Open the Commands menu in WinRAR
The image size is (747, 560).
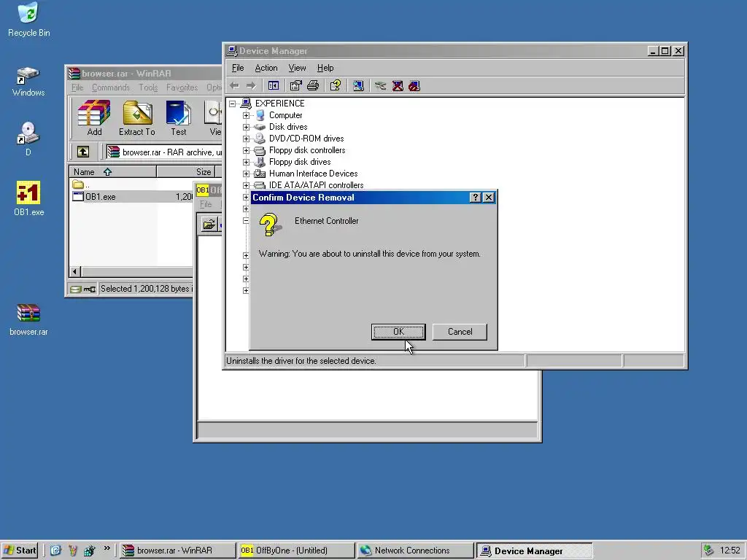point(111,87)
